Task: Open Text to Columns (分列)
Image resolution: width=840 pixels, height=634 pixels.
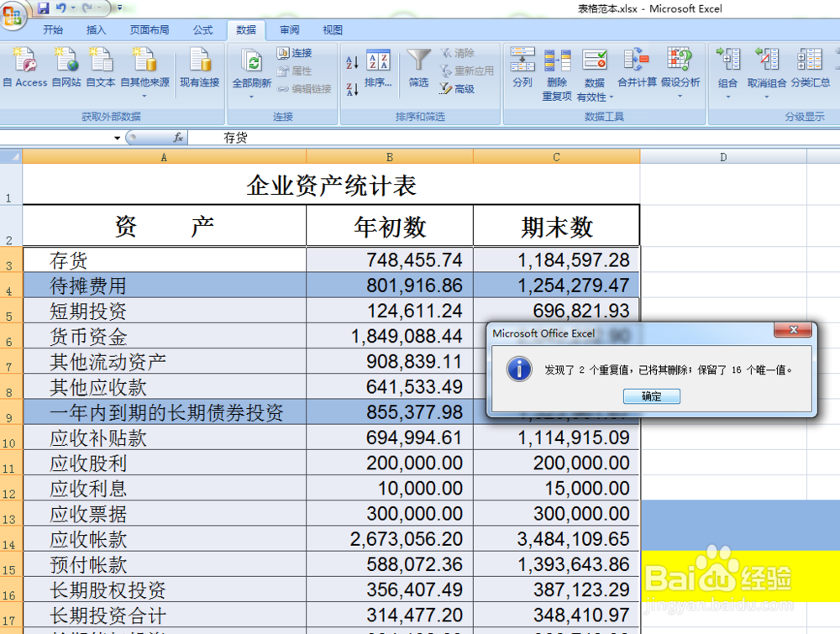Action: coord(522,67)
